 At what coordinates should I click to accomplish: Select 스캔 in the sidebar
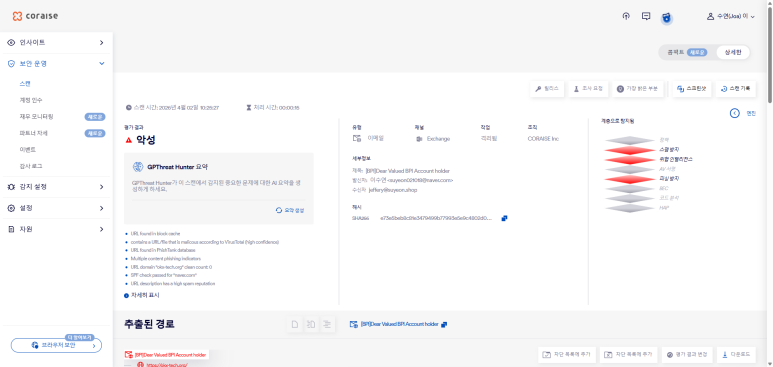pos(25,84)
